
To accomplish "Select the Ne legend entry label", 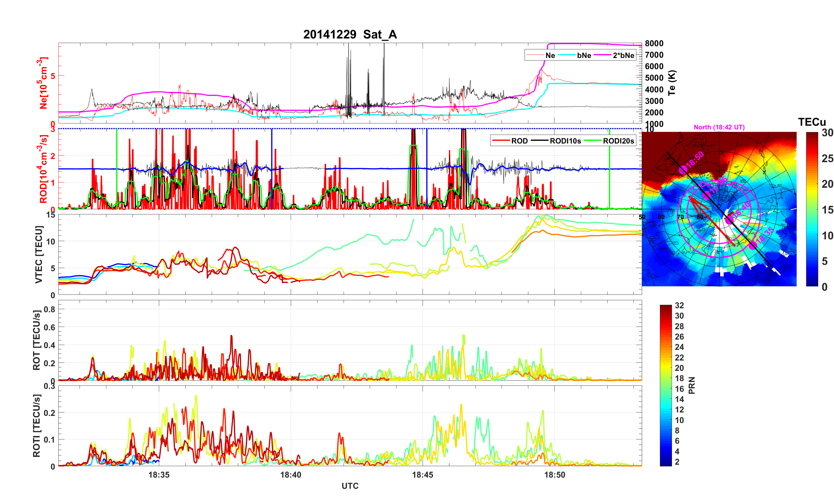I will click(550, 55).
